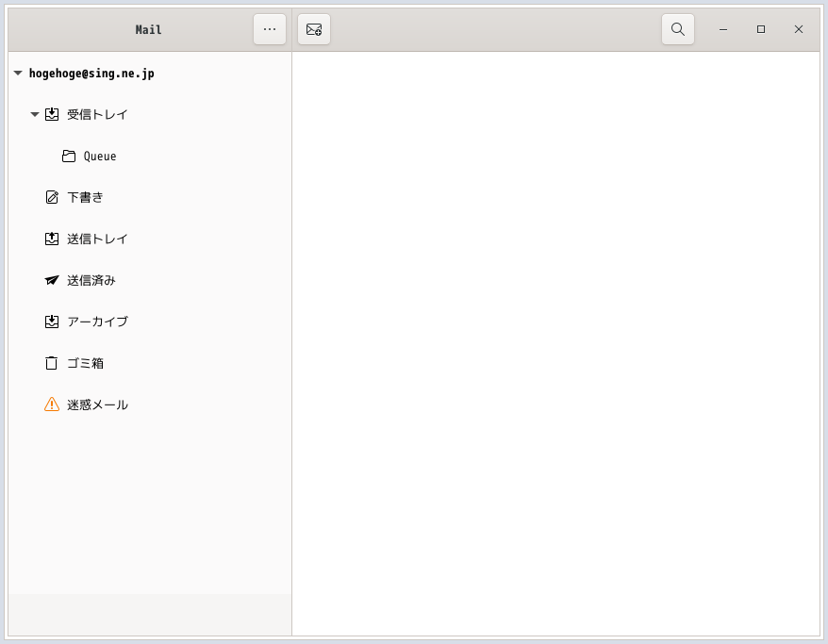Open the search magnifier button
Viewport: 828px width, 644px height.
(x=677, y=29)
